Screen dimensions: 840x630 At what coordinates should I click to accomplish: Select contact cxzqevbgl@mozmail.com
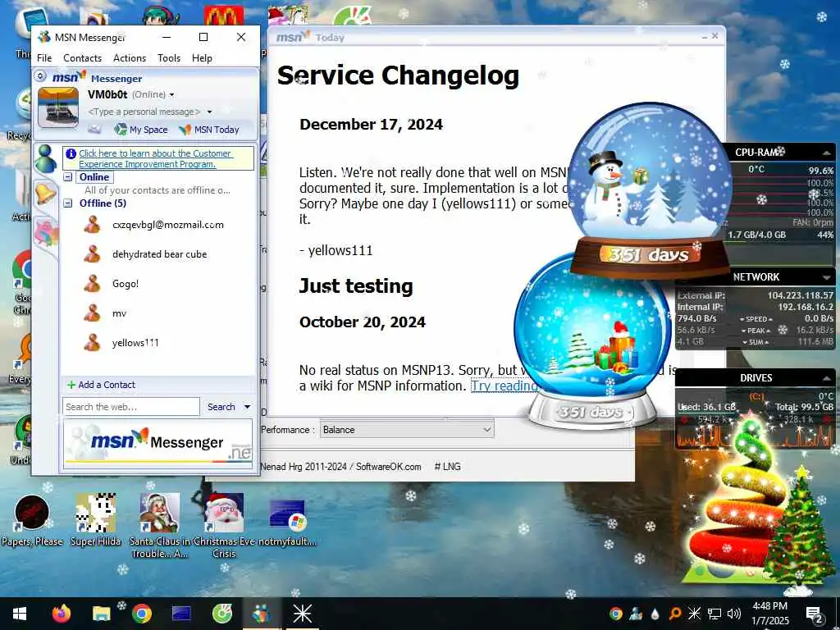tap(154, 225)
